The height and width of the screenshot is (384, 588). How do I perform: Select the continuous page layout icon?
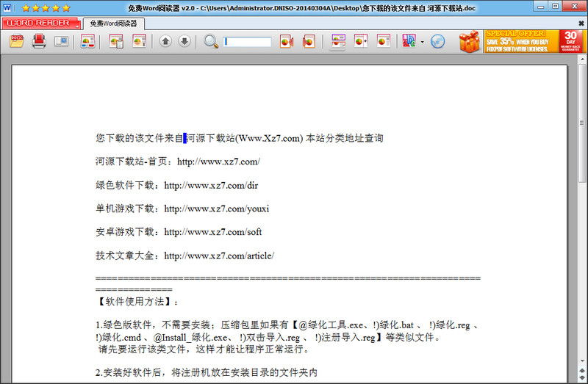pos(338,42)
